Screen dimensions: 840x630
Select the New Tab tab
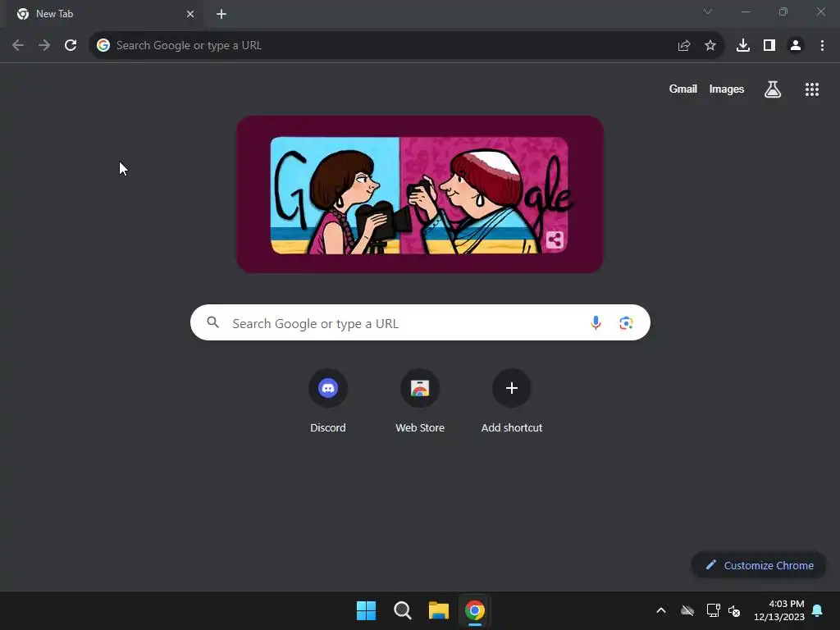click(x=106, y=14)
